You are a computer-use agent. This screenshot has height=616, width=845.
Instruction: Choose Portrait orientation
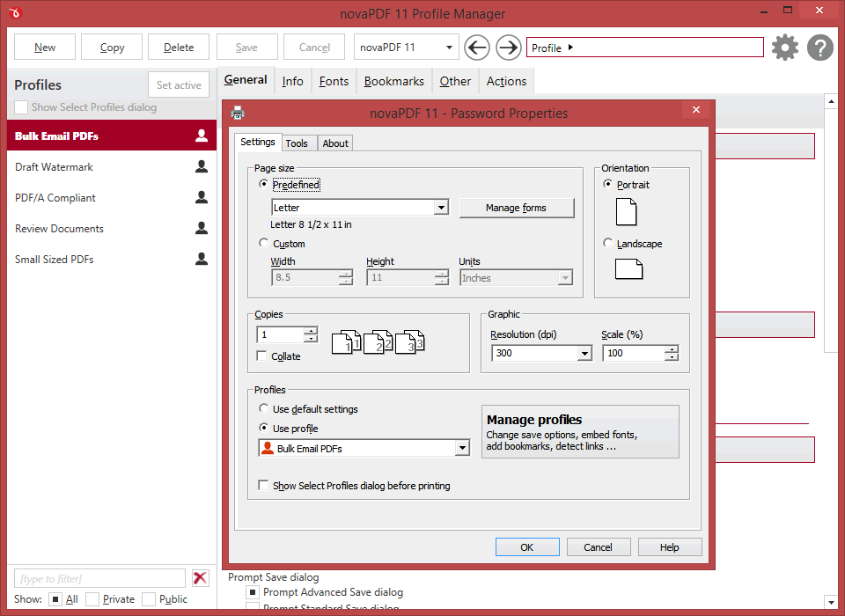point(607,184)
